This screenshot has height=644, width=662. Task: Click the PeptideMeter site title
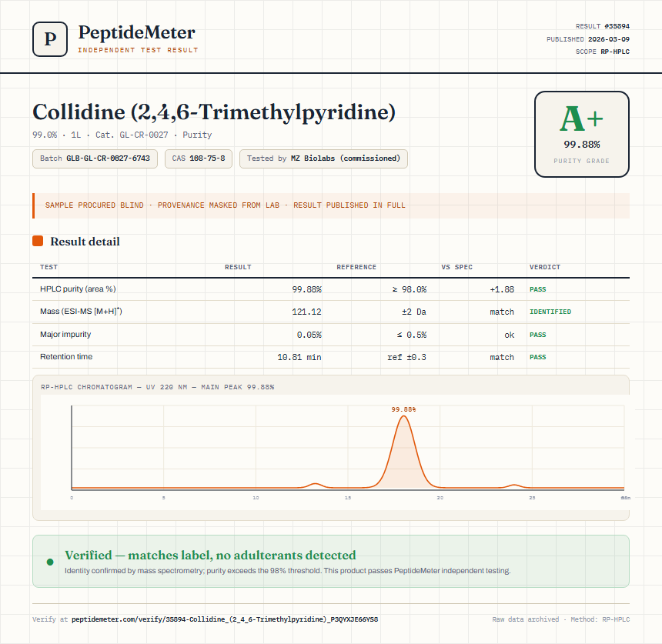pos(136,32)
